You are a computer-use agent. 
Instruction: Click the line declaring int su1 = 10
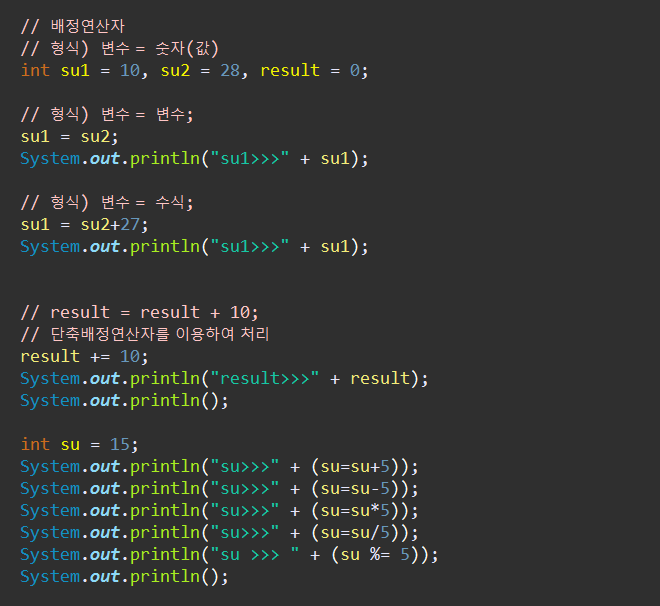pos(194,70)
